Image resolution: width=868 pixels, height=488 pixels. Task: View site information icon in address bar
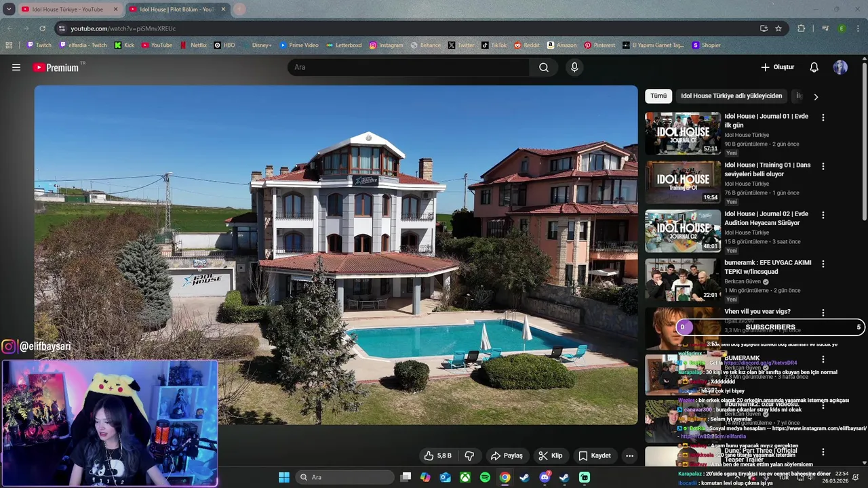[62, 28]
